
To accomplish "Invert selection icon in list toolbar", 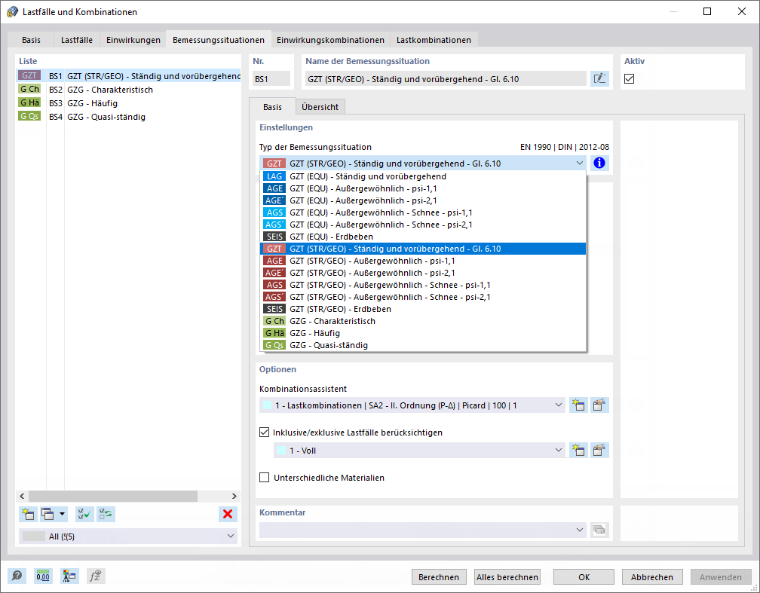I will click(106, 514).
